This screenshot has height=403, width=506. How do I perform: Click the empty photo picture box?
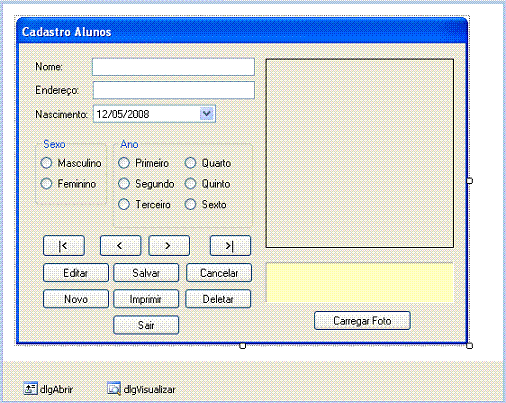coord(360,153)
